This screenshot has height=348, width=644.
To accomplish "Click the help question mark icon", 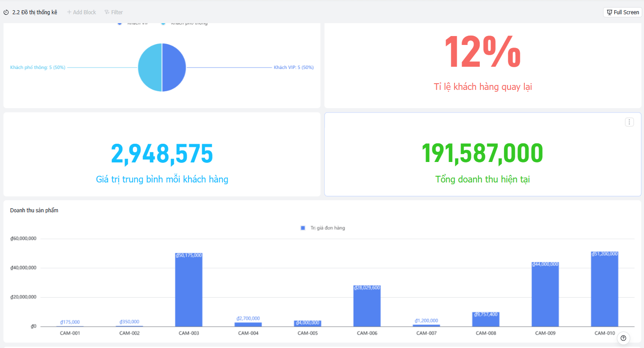I will point(623,338).
